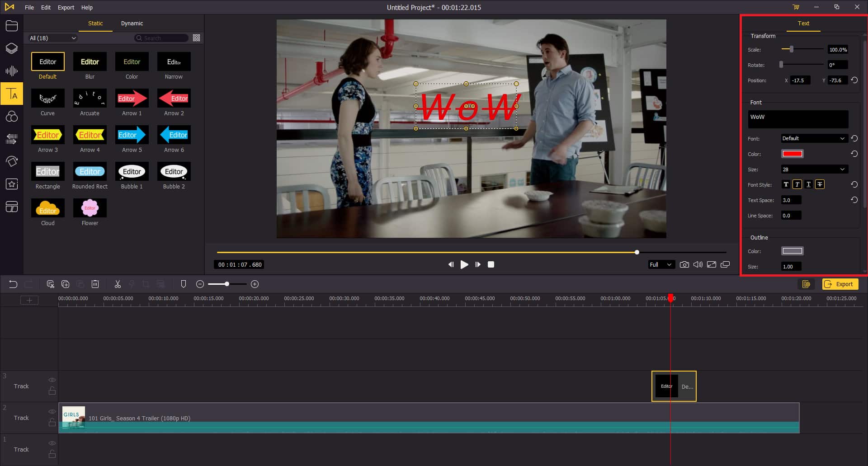The height and width of the screenshot is (466, 868).
Task: Delete the selected clip with trash icon
Action: pyautogui.click(x=95, y=284)
